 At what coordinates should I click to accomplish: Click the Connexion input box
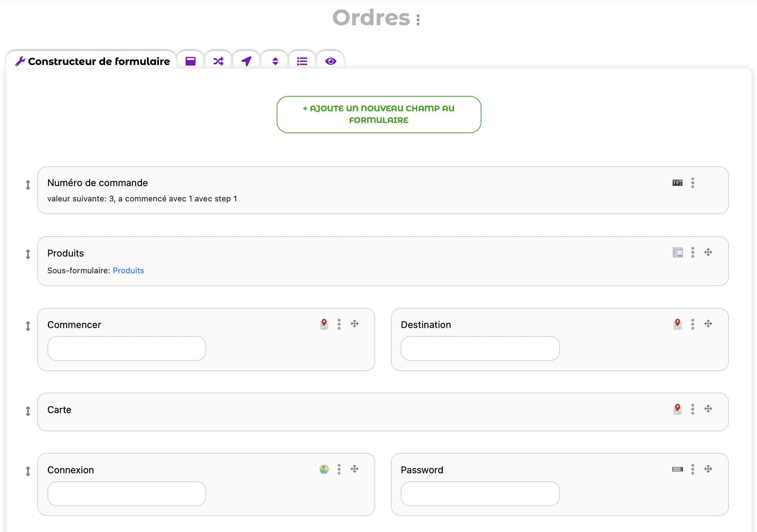click(x=127, y=494)
